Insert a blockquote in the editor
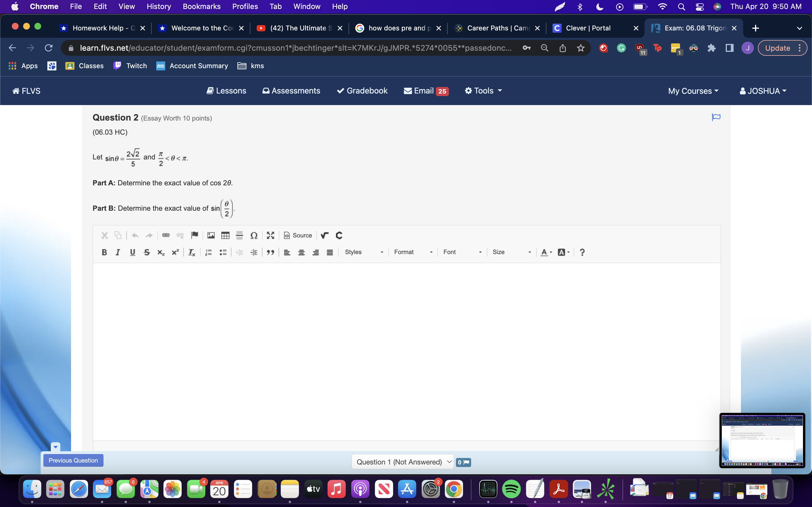 pyautogui.click(x=270, y=252)
